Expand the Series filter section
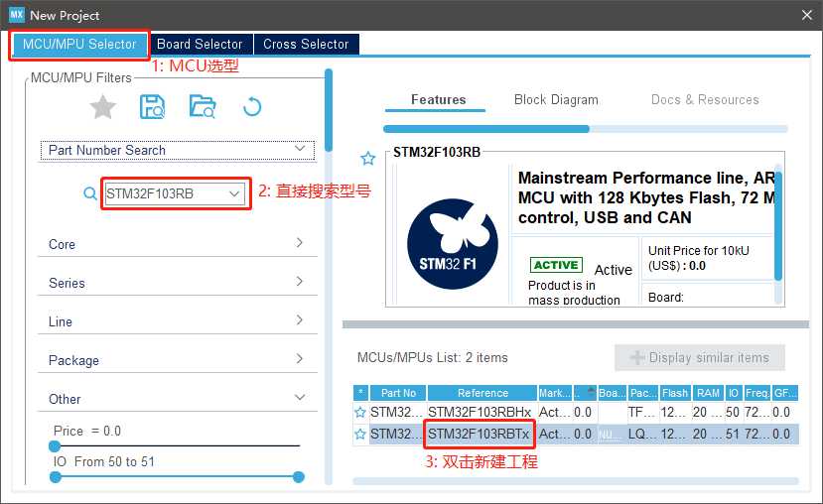Image resolution: width=823 pixels, height=504 pixels. point(178,283)
